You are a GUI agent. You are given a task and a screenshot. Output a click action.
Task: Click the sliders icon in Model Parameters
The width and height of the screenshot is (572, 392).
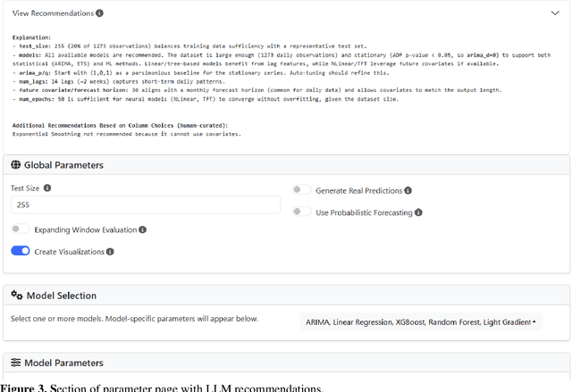tap(16, 363)
